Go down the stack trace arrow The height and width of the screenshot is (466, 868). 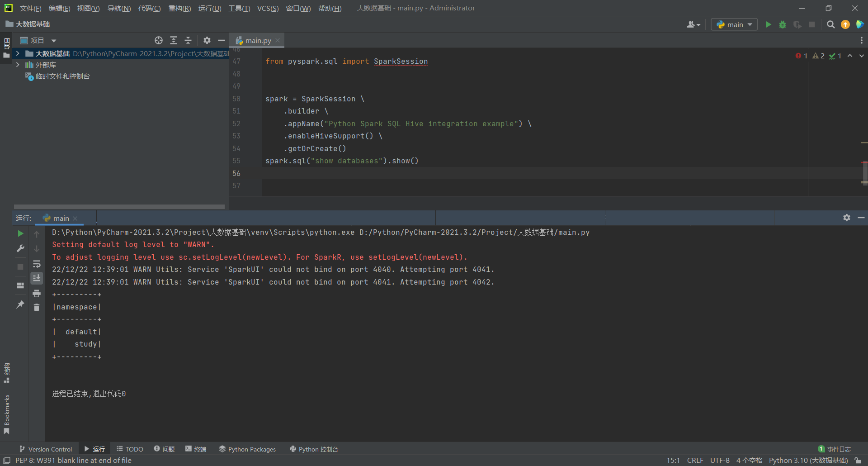click(x=37, y=248)
